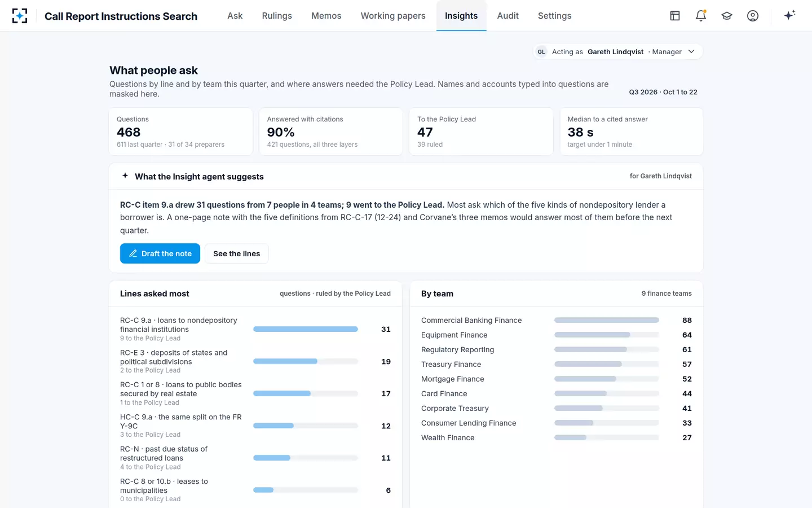Switch to the Ask tab
Viewport: 812px width, 508px height.
pos(235,16)
